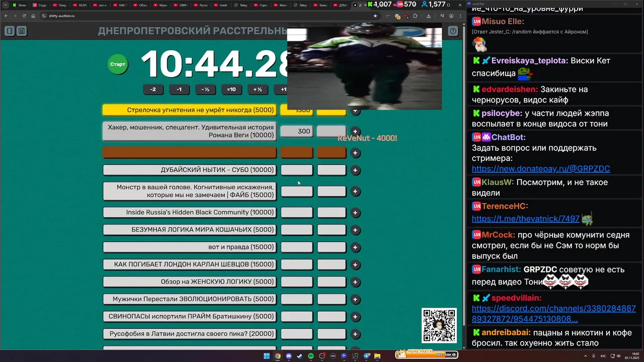This screenshot has width=644, height=362.
Task: Click the browser home icon
Action: pyautogui.click(x=33, y=16)
